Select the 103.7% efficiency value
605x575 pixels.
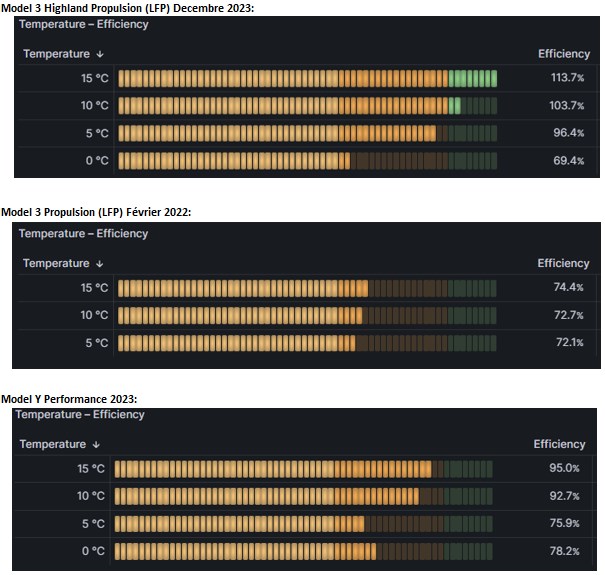(566, 105)
